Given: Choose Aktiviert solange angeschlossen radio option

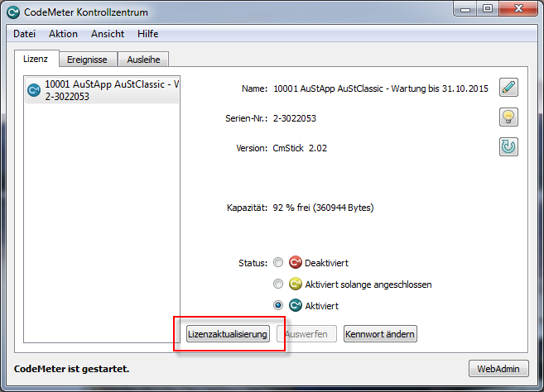Looking at the screenshot, I should point(278,284).
